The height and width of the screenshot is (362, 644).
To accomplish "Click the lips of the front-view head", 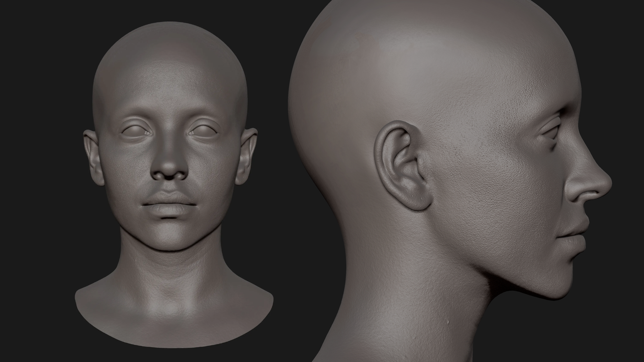I will tap(169, 205).
